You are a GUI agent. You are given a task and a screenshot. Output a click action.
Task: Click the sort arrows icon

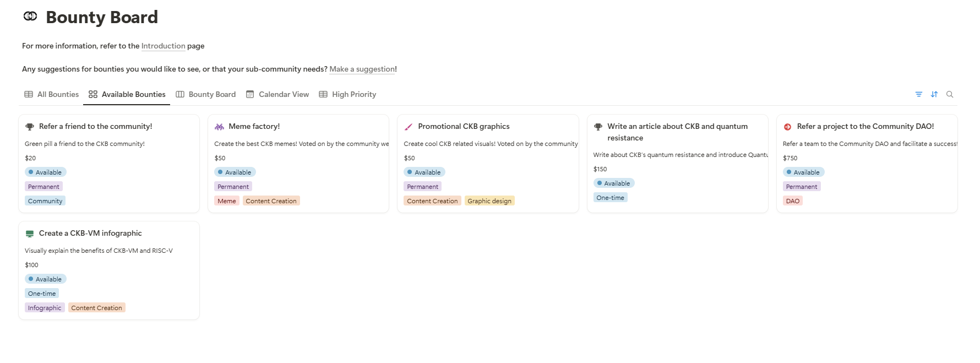(934, 94)
